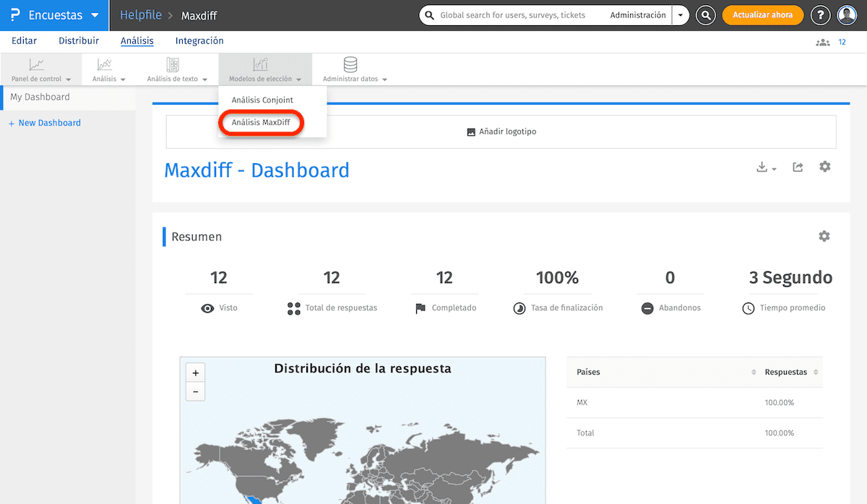
Task: Choose Análisis Conjoint from the menu
Action: tap(262, 100)
